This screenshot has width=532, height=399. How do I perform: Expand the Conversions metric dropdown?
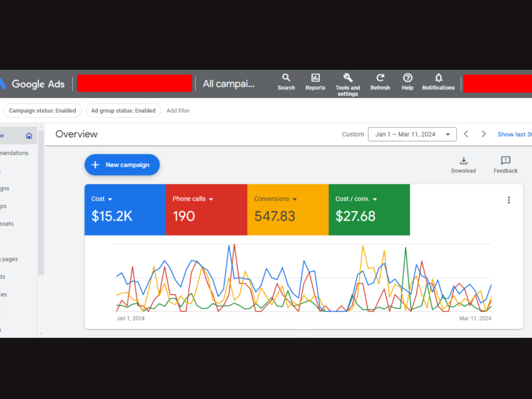pos(295,199)
